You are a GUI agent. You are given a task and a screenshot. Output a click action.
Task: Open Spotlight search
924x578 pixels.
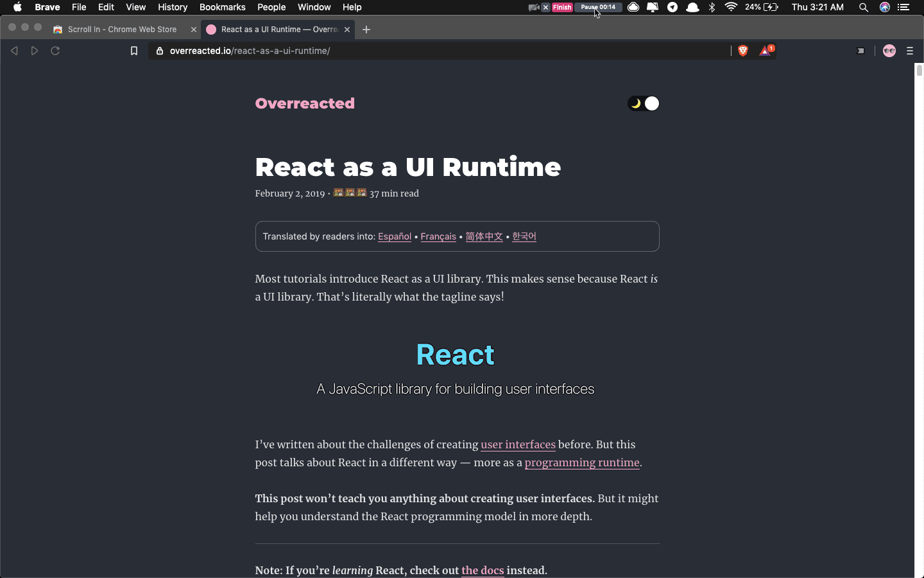864,7
